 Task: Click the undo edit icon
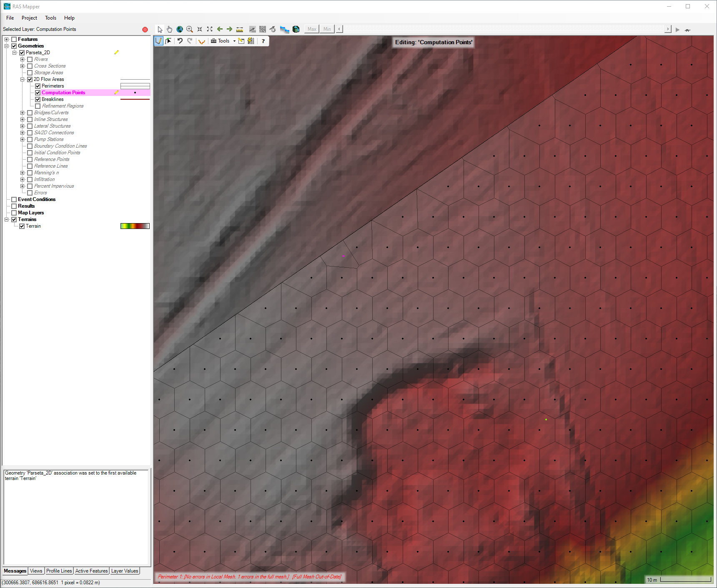tap(180, 41)
